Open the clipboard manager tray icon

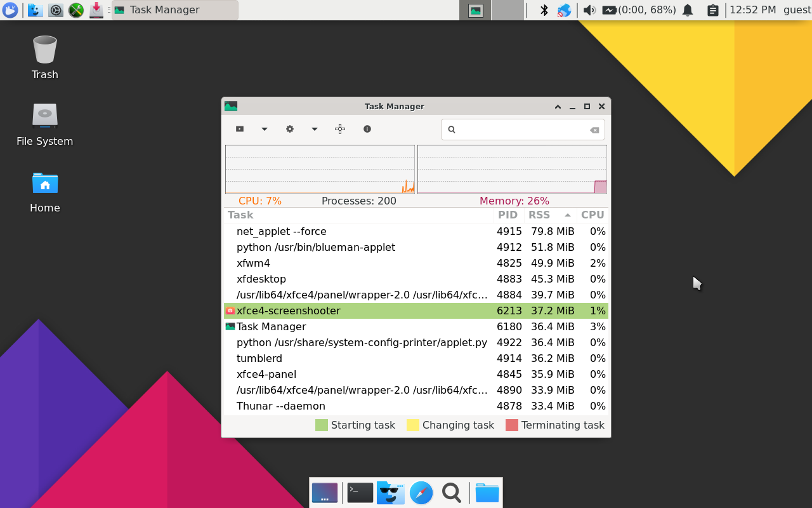point(712,10)
